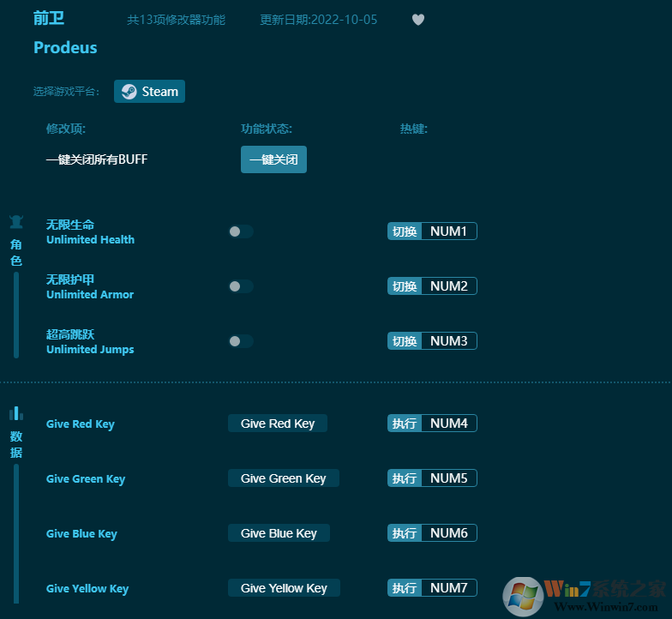Toggle Unlimited Jumps switch
This screenshot has height=619, width=672.
pyautogui.click(x=241, y=341)
